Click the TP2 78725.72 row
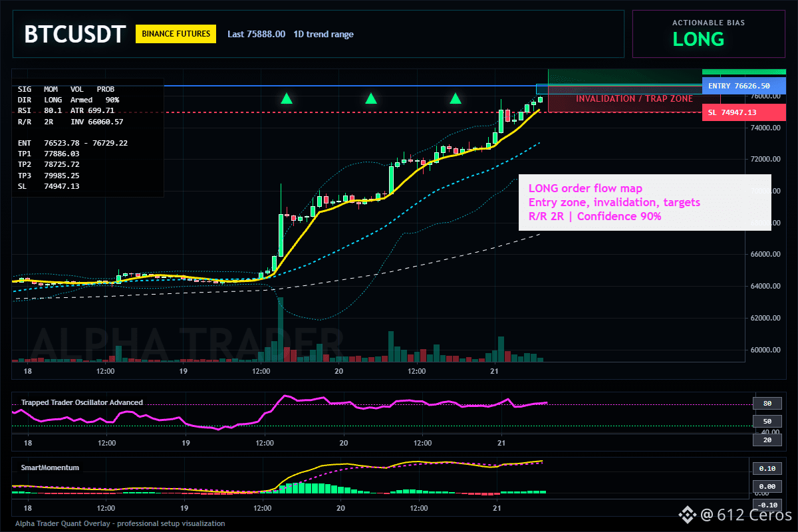This screenshot has width=798, height=532. point(49,164)
